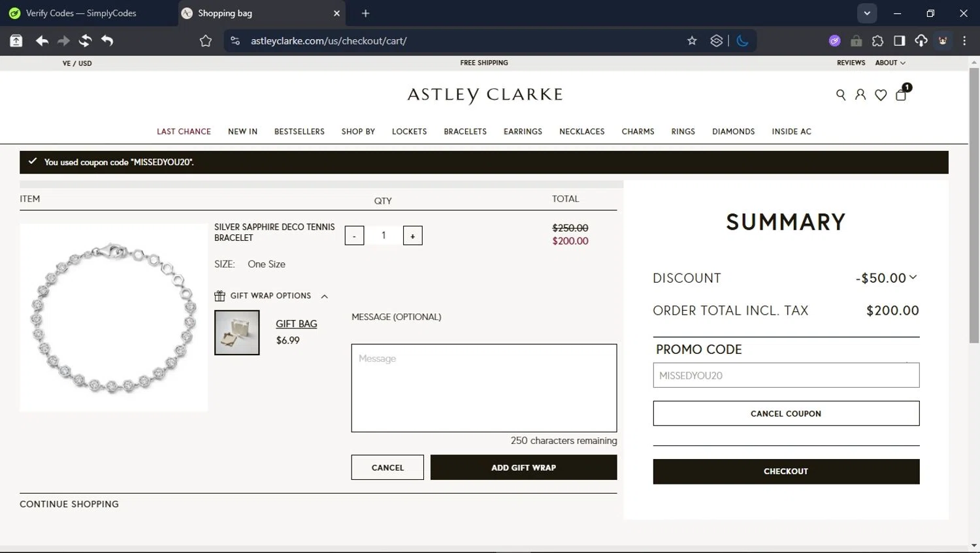Expand the discount details chevron
Viewport: 980px width, 553px height.
point(913,277)
